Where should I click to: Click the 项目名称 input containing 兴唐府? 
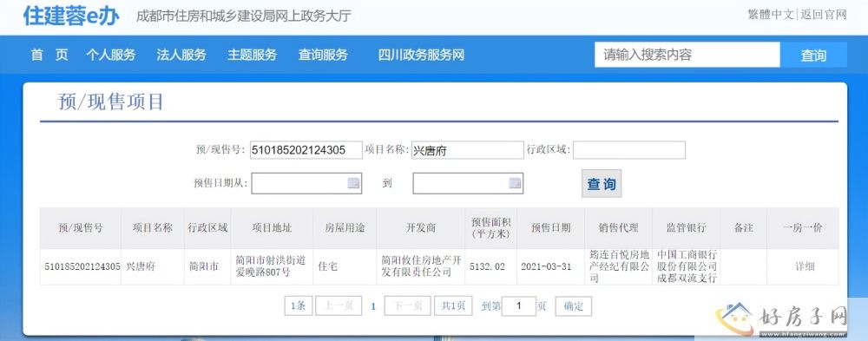coord(467,150)
